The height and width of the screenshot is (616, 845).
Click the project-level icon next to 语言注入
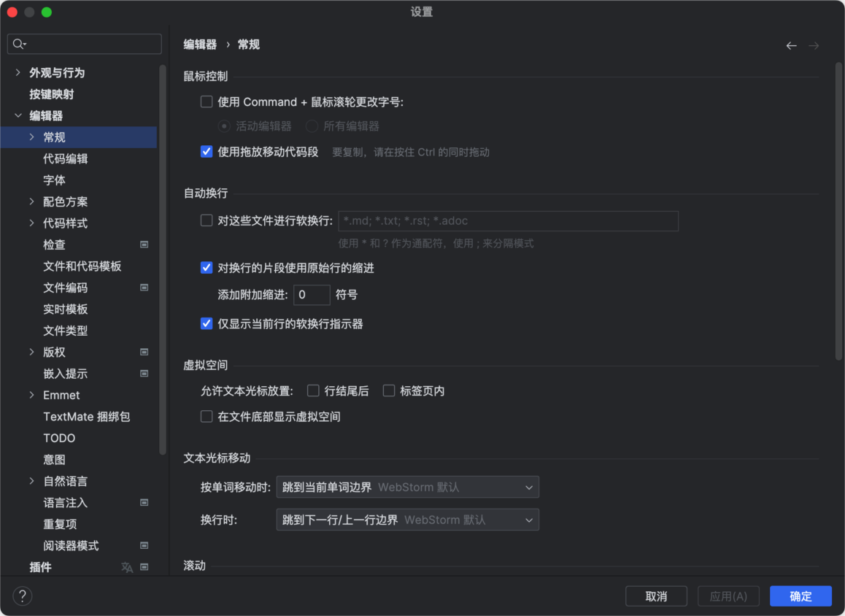144,502
